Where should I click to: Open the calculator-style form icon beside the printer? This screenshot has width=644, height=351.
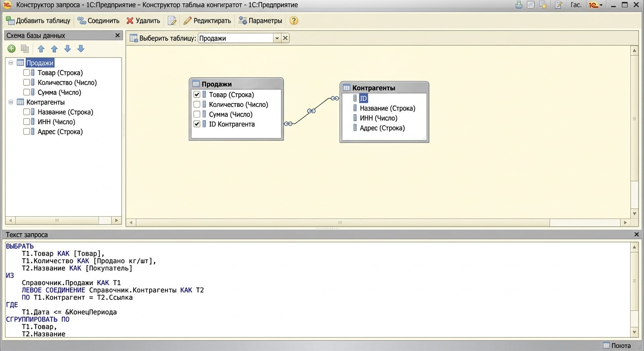click(531, 5)
